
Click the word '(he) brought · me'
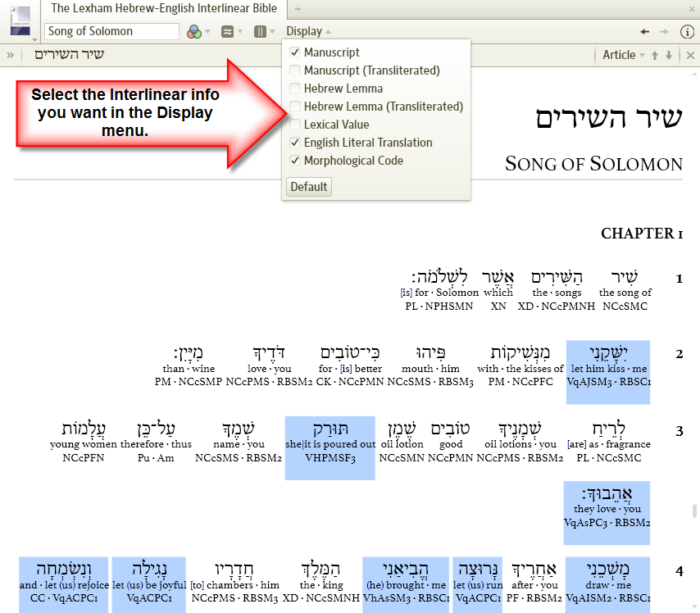pyautogui.click(x=406, y=585)
